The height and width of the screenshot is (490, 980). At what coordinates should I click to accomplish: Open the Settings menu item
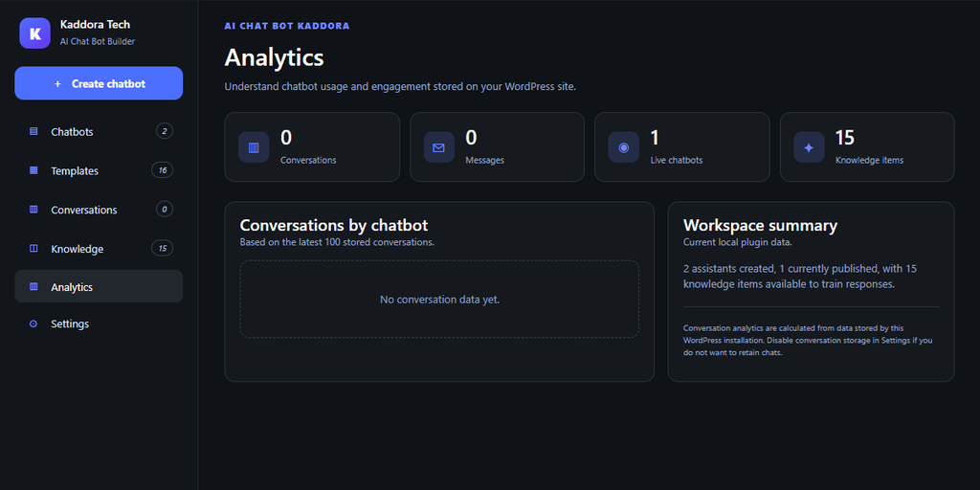pos(99,323)
